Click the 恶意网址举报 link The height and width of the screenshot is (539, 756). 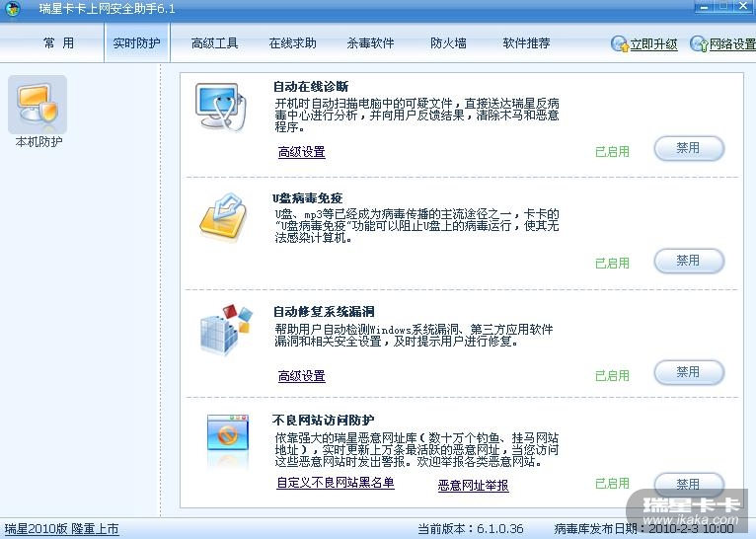473,485
